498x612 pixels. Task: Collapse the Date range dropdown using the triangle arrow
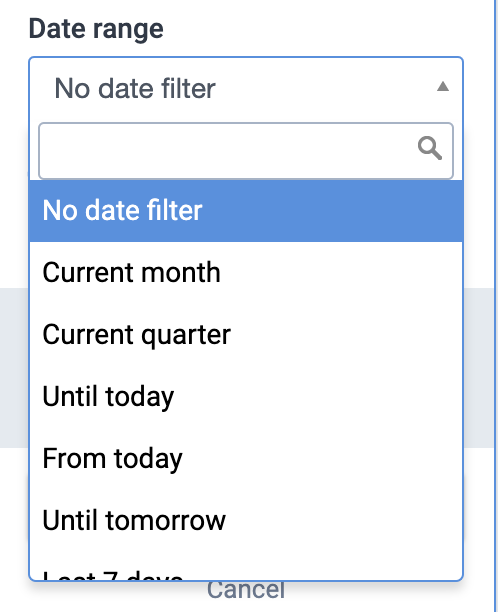coord(443,86)
